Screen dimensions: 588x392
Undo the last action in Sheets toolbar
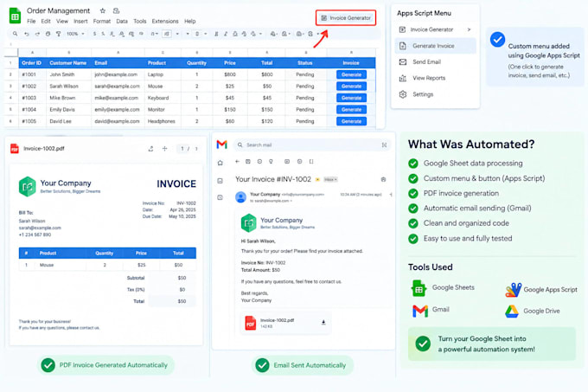coord(26,34)
